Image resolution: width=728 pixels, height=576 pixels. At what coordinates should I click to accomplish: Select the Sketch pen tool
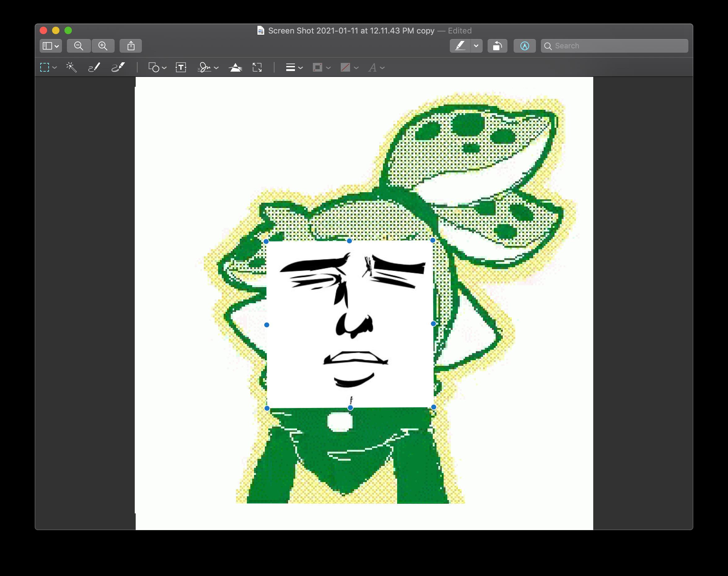click(x=94, y=68)
